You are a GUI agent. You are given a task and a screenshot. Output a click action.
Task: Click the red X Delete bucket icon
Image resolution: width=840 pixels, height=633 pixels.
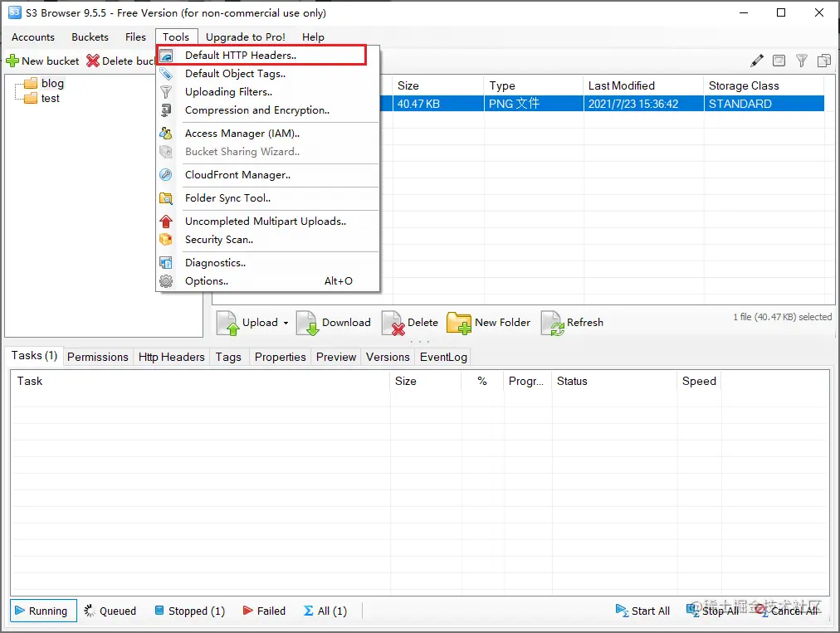click(93, 61)
